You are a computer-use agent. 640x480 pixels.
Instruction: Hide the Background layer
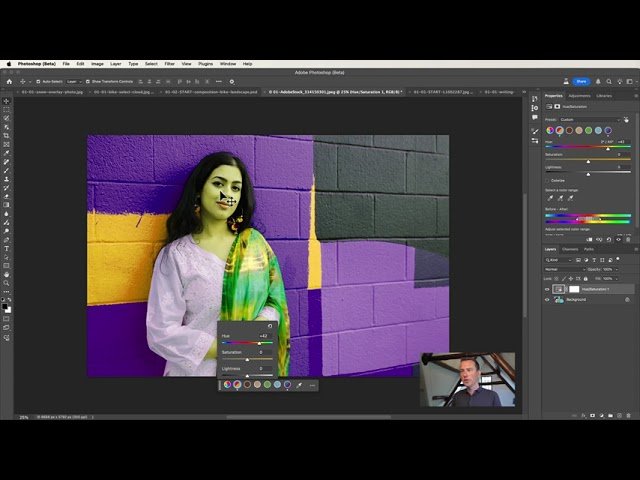tap(547, 300)
